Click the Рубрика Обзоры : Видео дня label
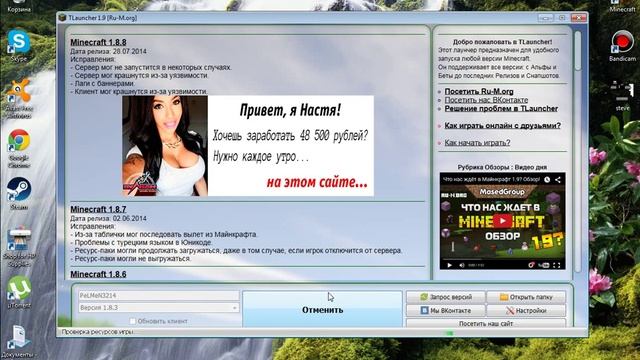The width and height of the screenshot is (640, 360). [x=502, y=167]
